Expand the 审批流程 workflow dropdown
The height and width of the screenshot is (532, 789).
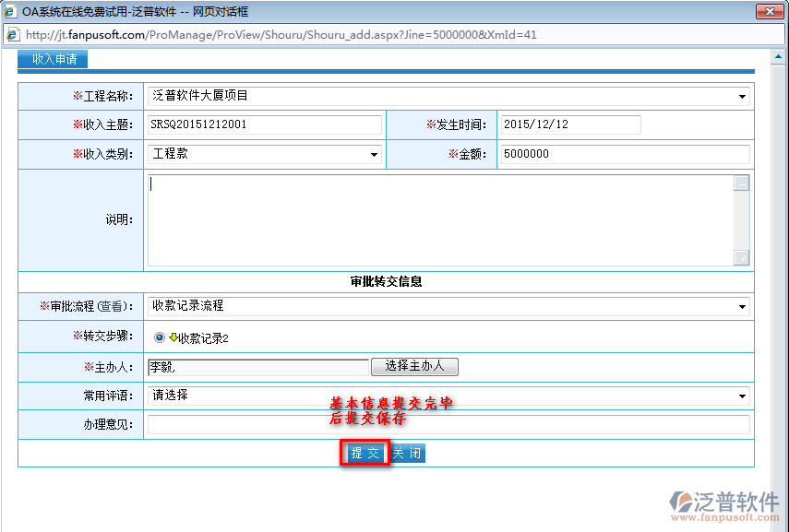743,307
